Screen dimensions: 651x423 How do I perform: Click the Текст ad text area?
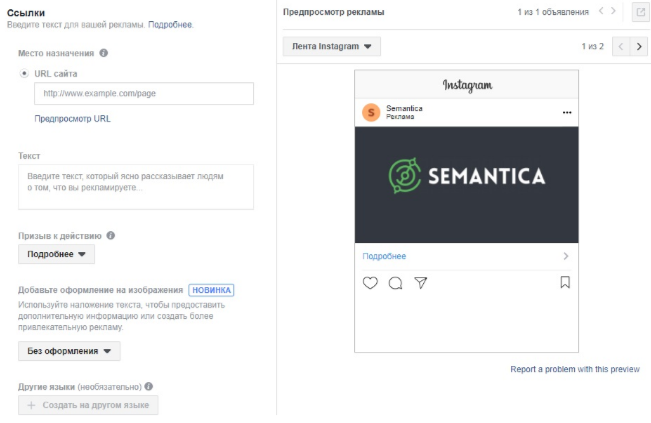[x=136, y=187]
